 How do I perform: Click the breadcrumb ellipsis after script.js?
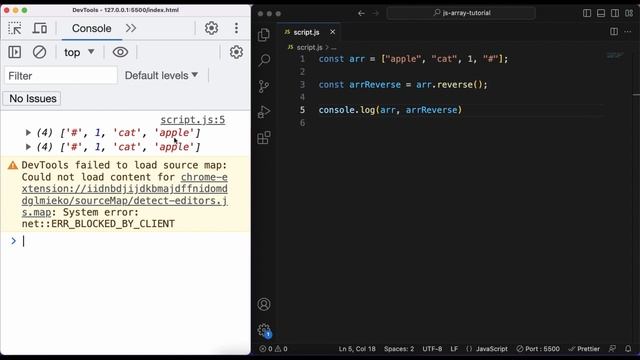tap(334, 48)
